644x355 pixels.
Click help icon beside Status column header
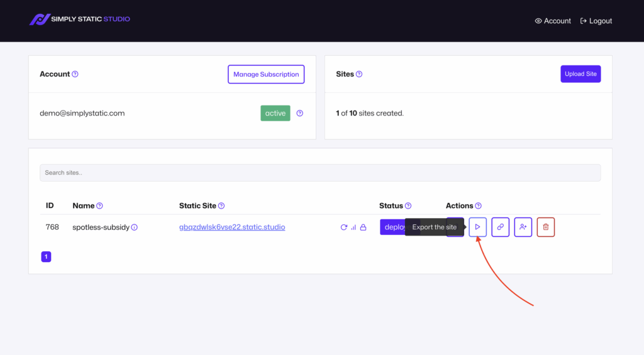point(408,206)
